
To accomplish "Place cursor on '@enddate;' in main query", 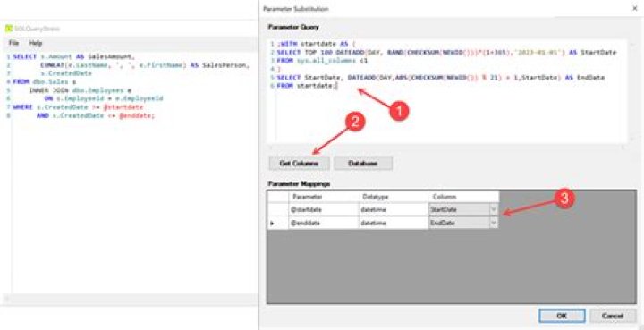I will [137, 115].
